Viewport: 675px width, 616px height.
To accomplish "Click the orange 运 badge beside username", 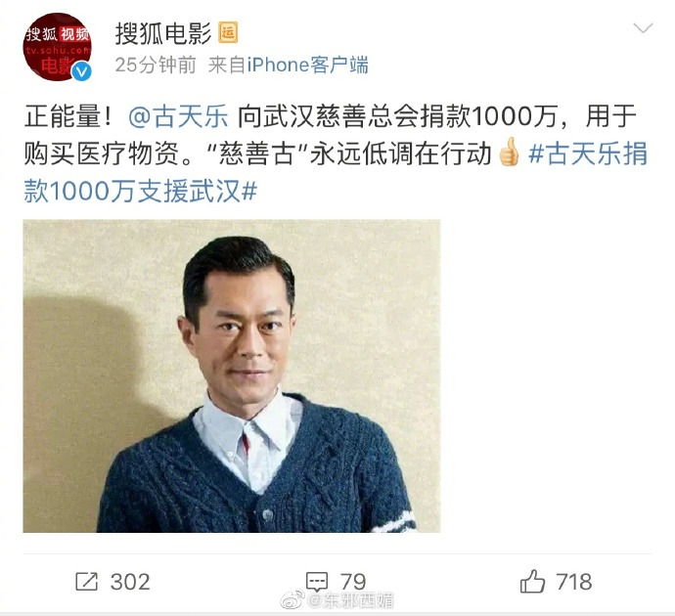I will 228,33.
